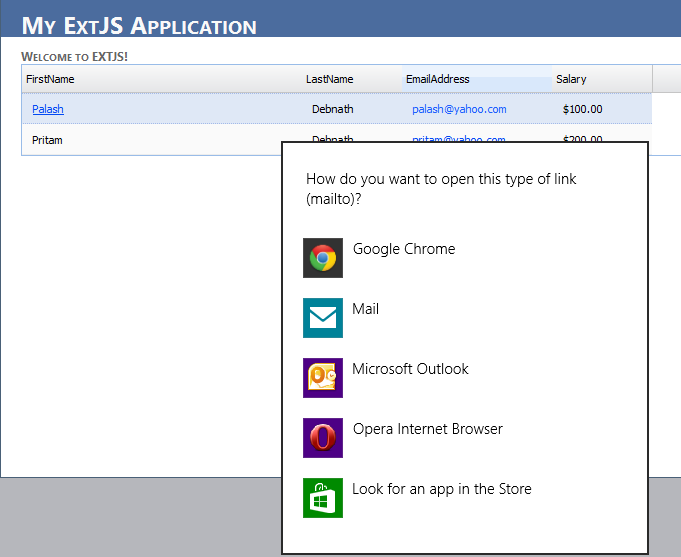Select the Debnath cell in Palash row
Viewport: 681px width, 557px height.
point(333,109)
